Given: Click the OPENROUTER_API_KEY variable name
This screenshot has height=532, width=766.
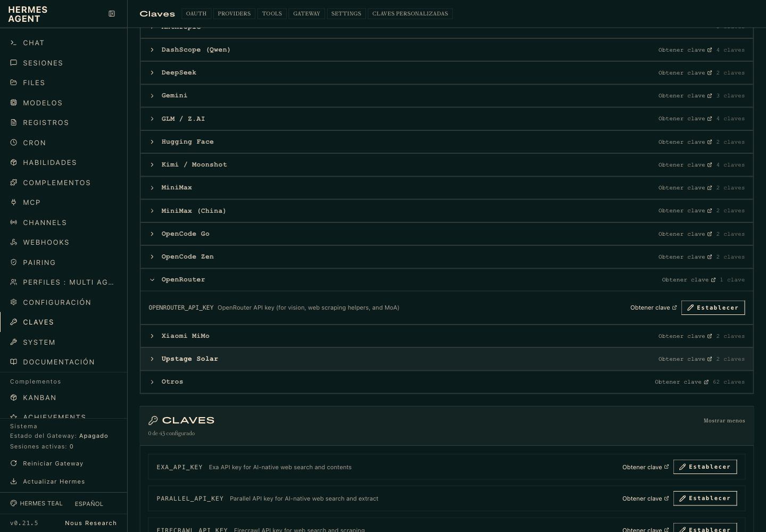Looking at the screenshot, I should 181,307.
